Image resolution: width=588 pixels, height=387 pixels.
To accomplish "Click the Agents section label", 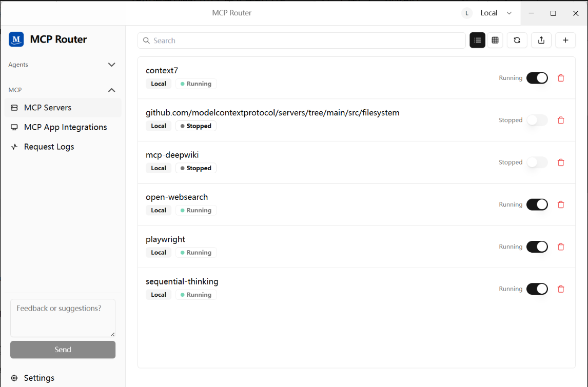I will [18, 65].
